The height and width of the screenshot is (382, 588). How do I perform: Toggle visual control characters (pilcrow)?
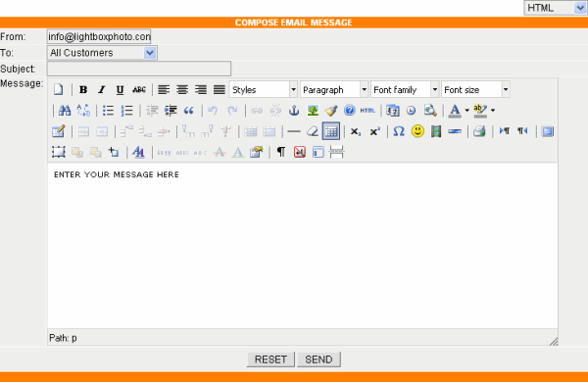pos(281,152)
